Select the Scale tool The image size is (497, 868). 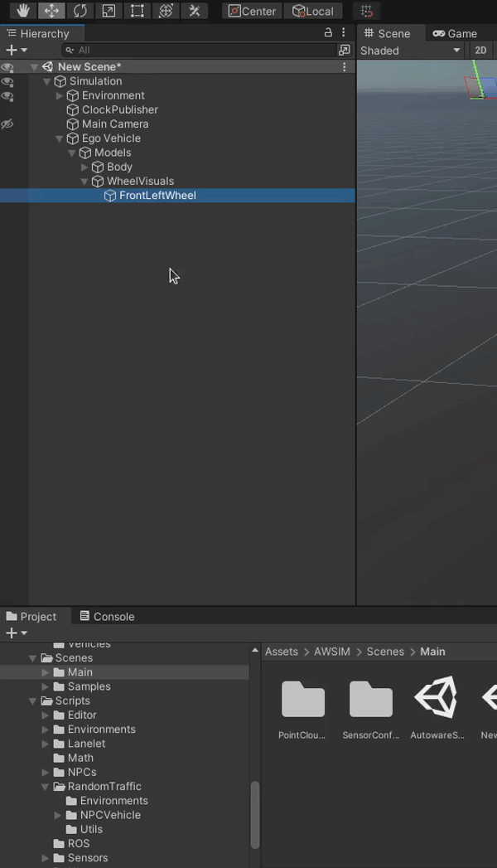coord(109,11)
